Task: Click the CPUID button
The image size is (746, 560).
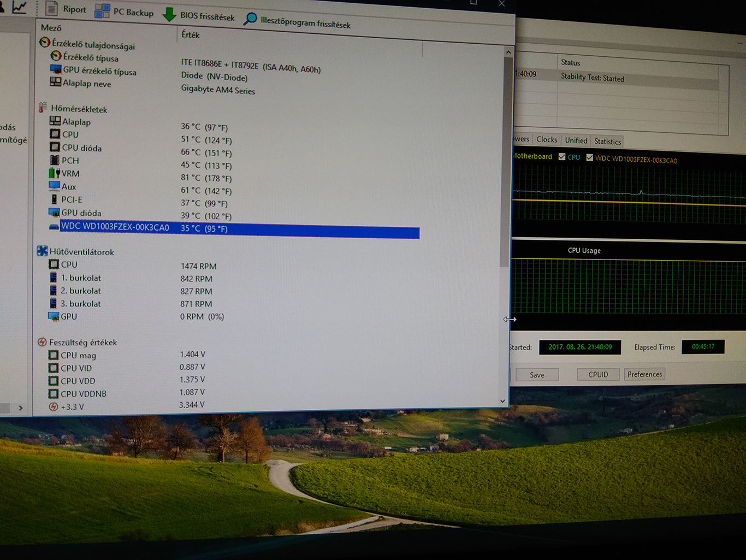Action: tap(598, 374)
